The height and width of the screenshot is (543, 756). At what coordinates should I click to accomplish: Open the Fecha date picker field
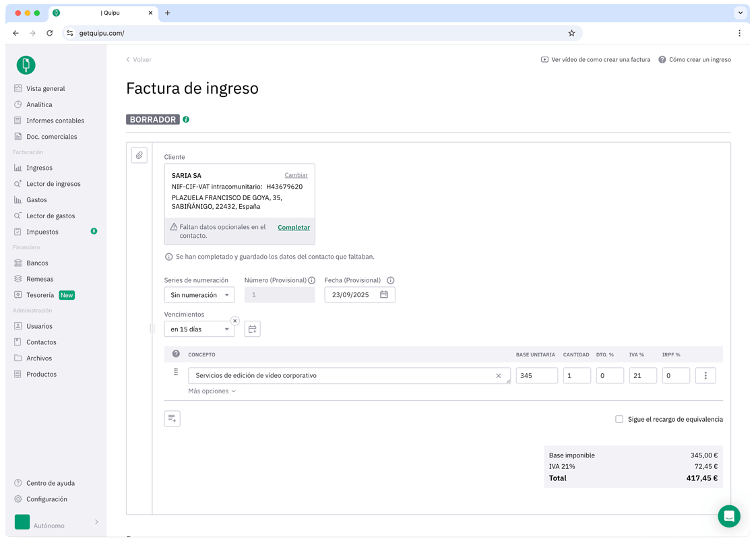point(359,295)
